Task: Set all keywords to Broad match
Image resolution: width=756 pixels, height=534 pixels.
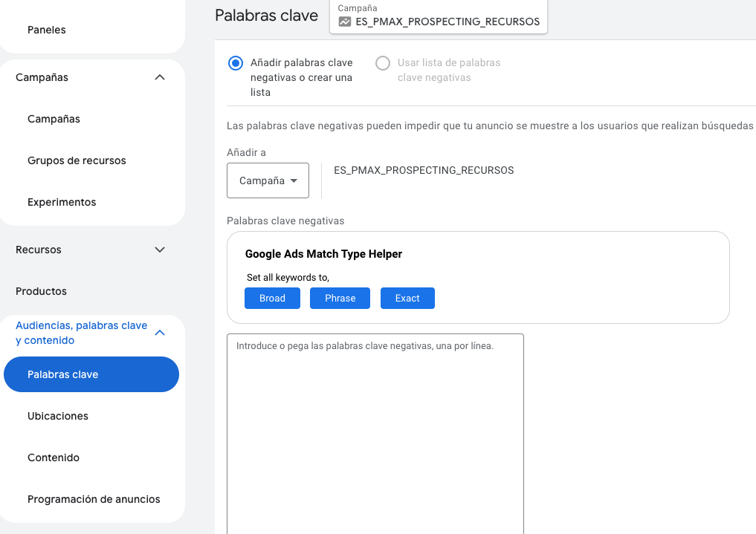Action: pyautogui.click(x=272, y=298)
